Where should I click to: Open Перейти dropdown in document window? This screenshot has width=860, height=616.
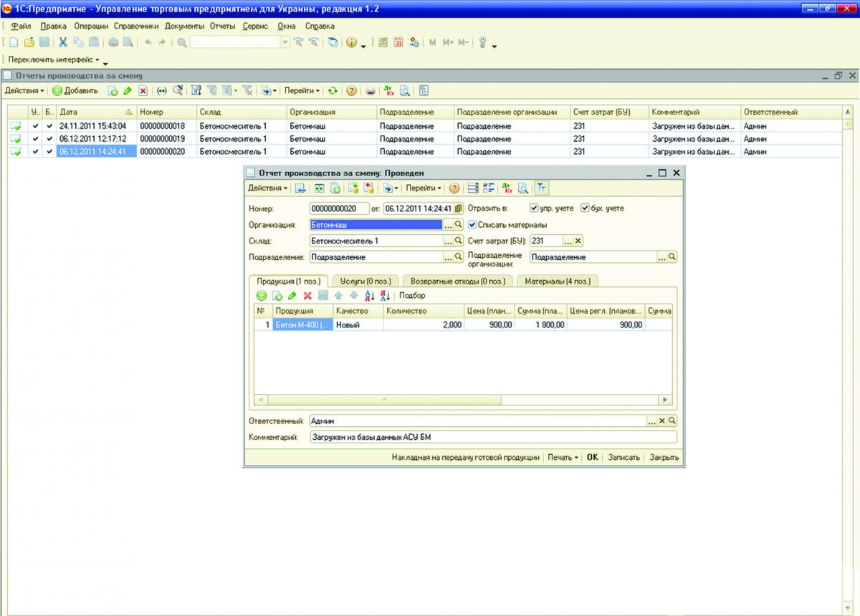pos(424,188)
